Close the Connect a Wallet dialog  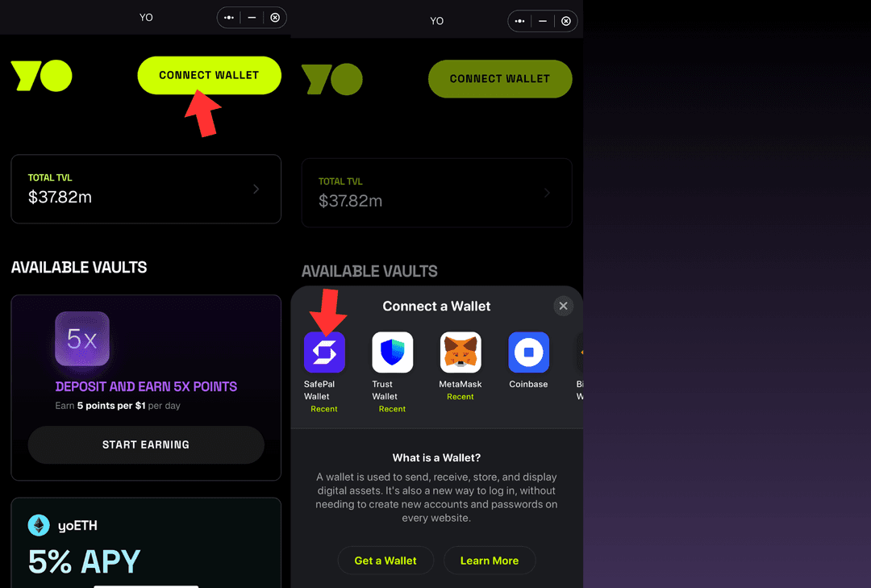(563, 306)
